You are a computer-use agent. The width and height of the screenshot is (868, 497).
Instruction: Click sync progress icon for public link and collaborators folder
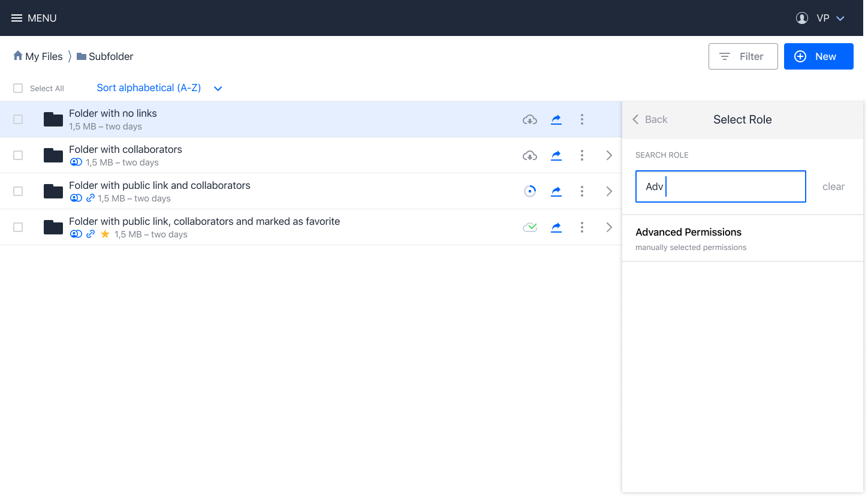530,191
